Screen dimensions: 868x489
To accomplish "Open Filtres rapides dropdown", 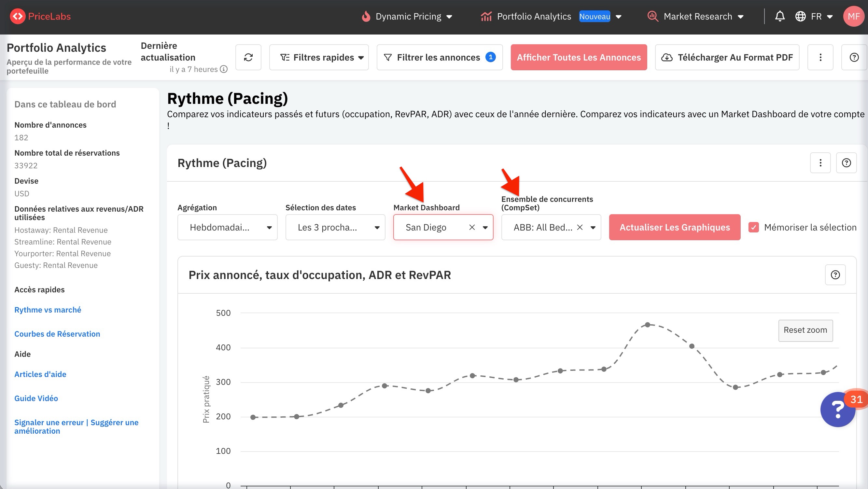I will 319,57.
